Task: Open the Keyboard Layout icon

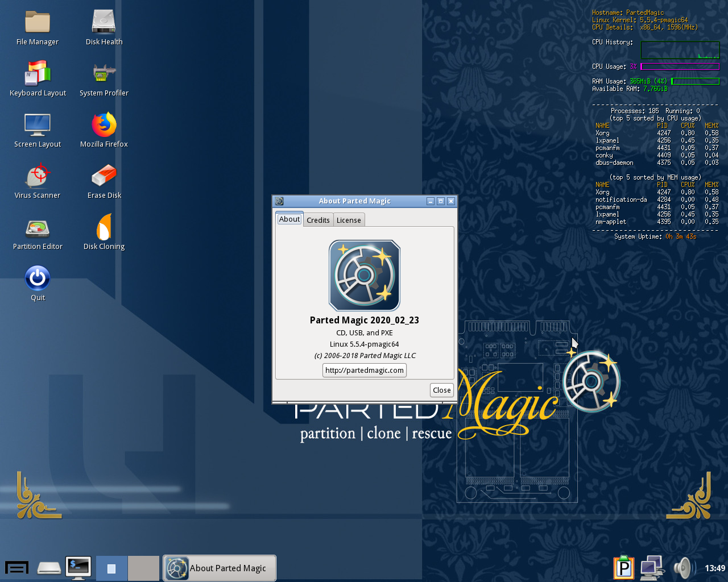Action: click(38, 74)
